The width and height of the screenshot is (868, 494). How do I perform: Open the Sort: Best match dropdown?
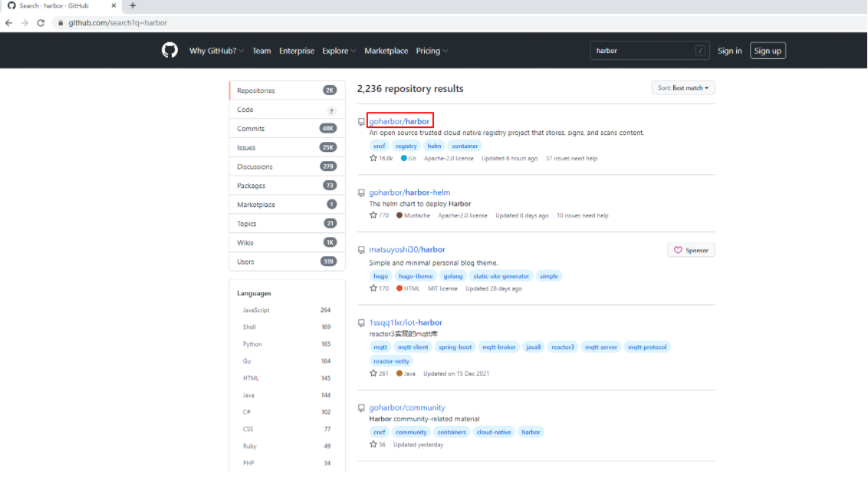tap(683, 87)
